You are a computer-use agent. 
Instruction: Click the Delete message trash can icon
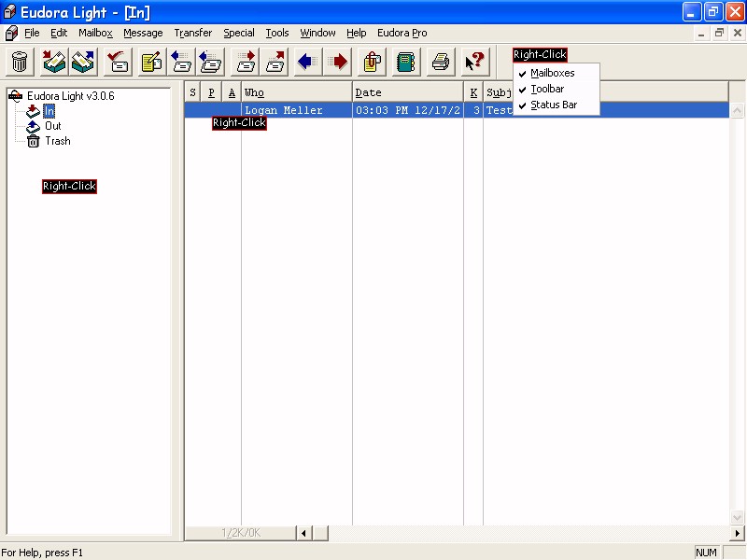[20, 62]
